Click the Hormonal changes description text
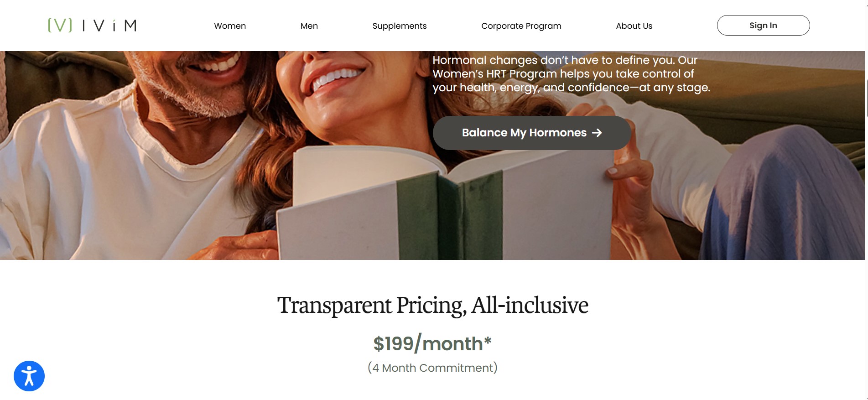This screenshot has height=400, width=868. (x=571, y=74)
